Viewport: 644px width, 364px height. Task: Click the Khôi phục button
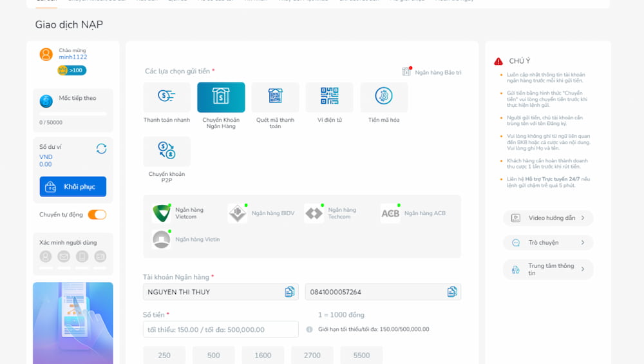click(x=73, y=187)
